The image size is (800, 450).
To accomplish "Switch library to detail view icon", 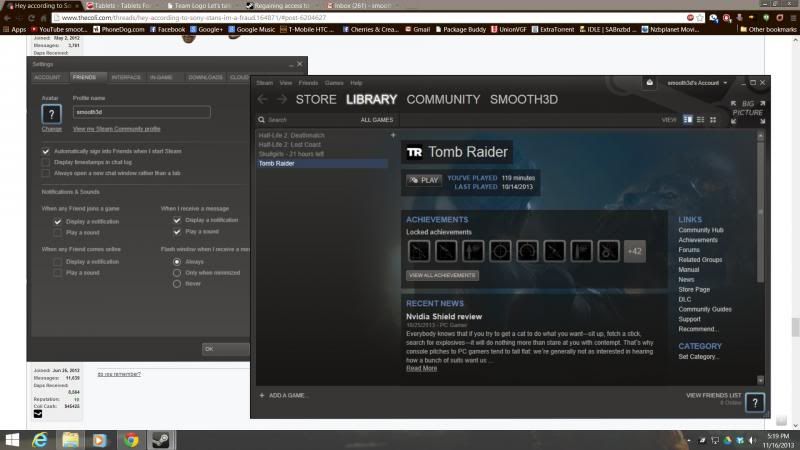I will (688, 119).
